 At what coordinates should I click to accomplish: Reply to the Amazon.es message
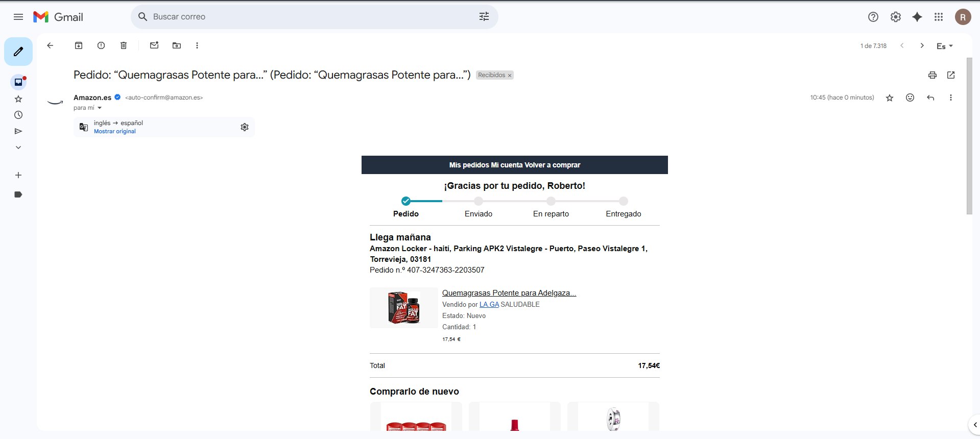pos(930,97)
